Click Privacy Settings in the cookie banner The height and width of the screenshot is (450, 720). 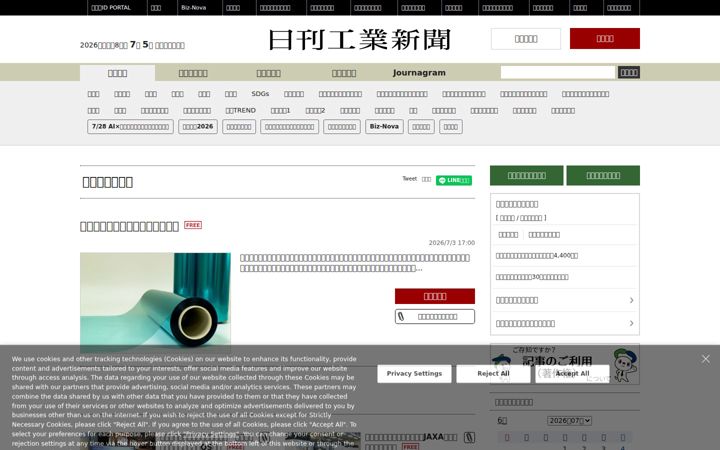pyautogui.click(x=414, y=374)
